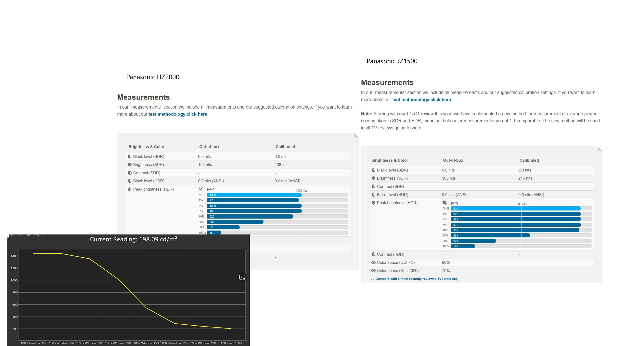Image resolution: width=644 pixels, height=346 pixels.
Task: Open the 'test methodology click here' link under JZ1500
Action: pos(421,100)
